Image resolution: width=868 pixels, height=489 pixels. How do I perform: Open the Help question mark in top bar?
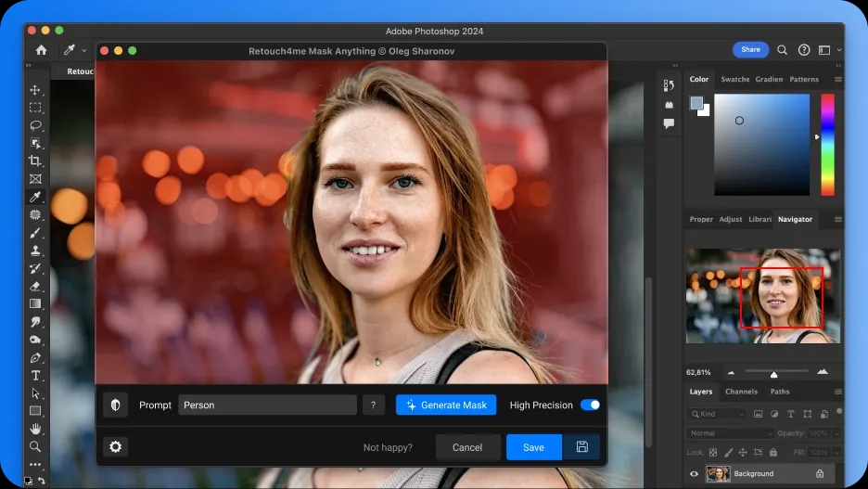(804, 50)
